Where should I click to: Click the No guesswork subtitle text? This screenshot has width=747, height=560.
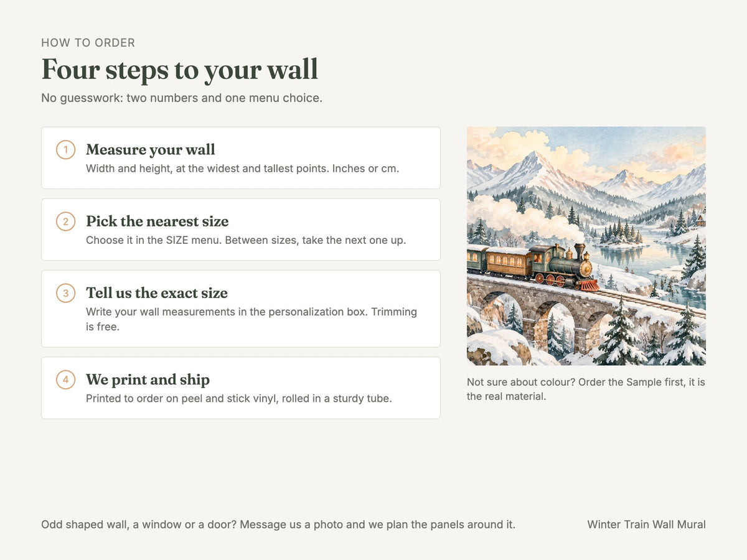182,98
